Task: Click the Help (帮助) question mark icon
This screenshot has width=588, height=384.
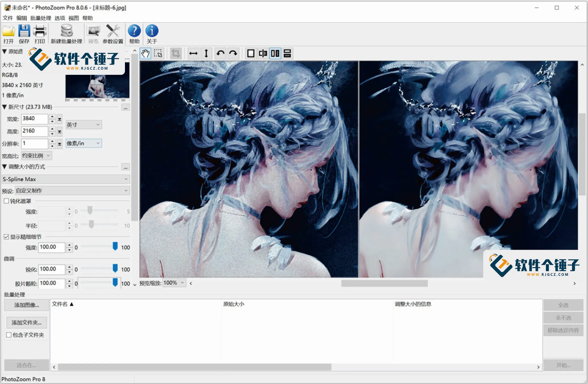Action: (134, 31)
